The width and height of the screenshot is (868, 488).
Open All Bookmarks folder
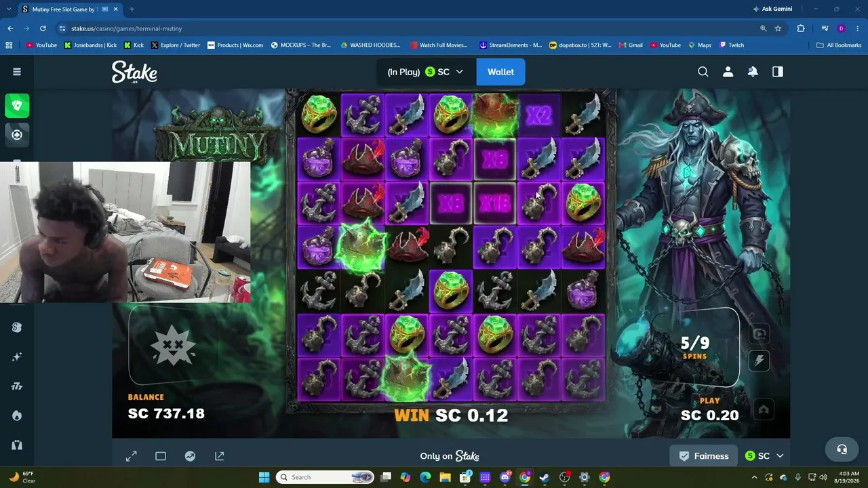839,45
